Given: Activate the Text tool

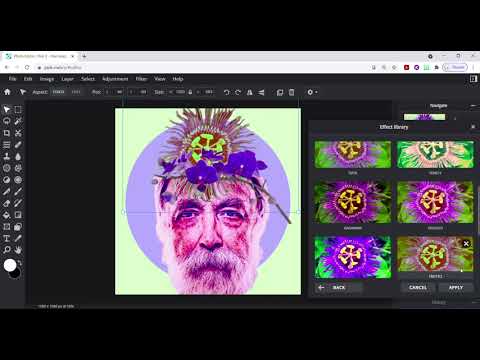Looking at the screenshot, I should coord(6,238).
